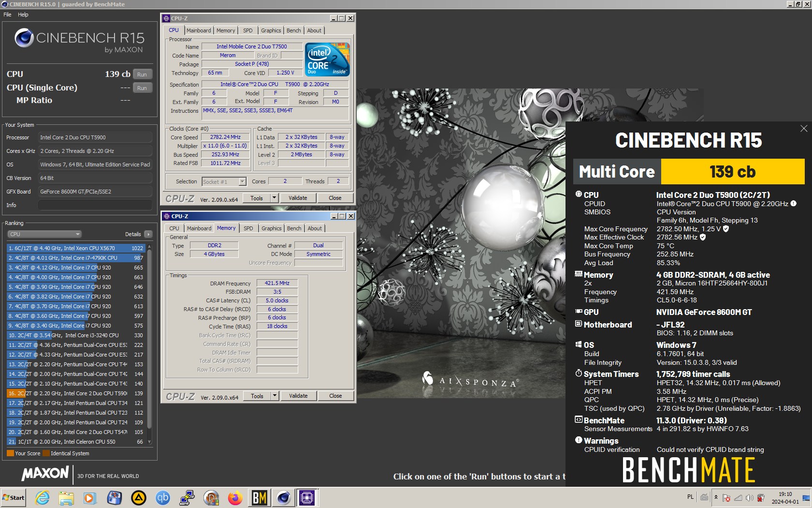Screen dimensions: 812x508
Task: Switch to BenchMate BM taskbar icon
Action: pos(260,498)
